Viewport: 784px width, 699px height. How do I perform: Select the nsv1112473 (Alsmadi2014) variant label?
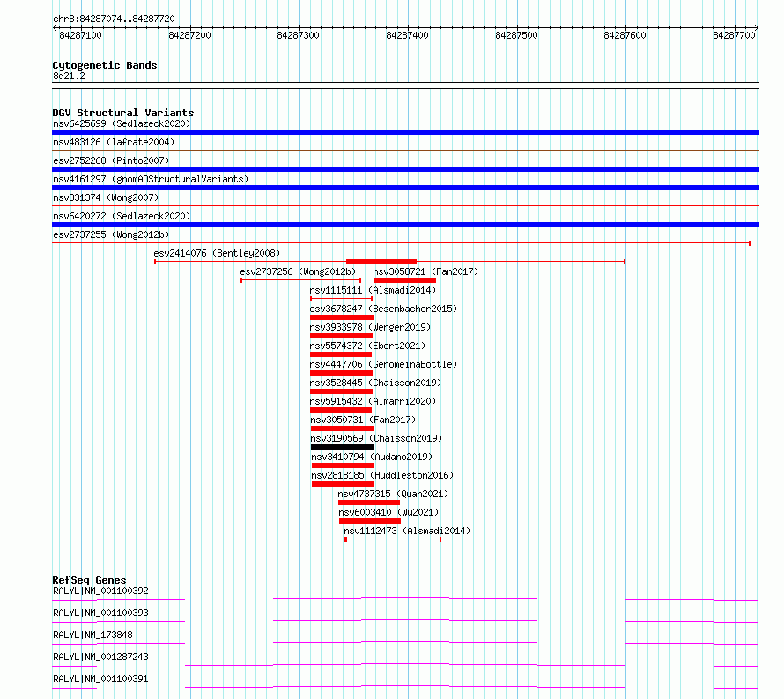pos(407,531)
